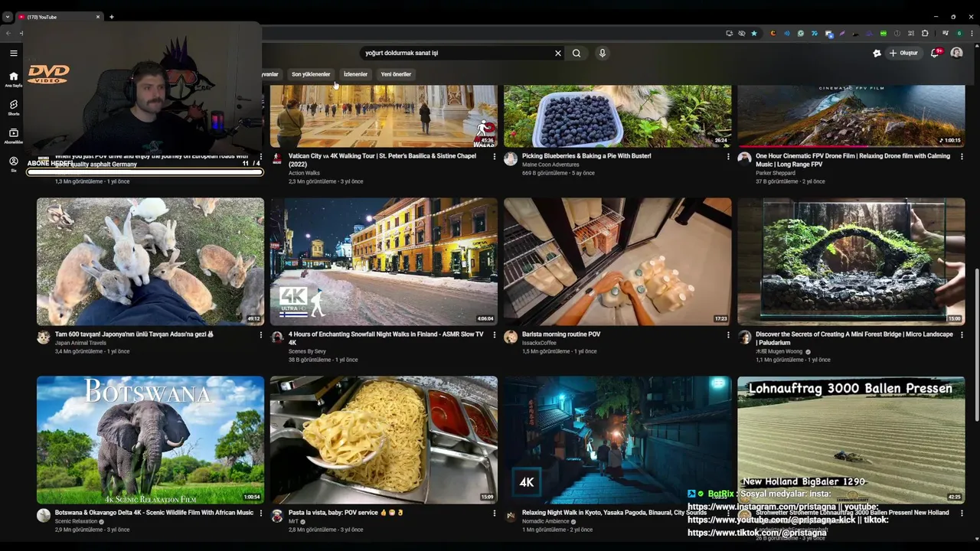Screen dimensions: 980x551
Task: Start voice search with the microphone
Action: pyautogui.click(x=603, y=53)
